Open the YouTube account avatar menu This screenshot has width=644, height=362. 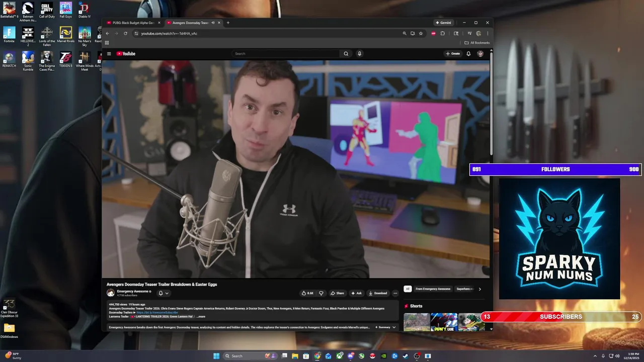coord(480,54)
